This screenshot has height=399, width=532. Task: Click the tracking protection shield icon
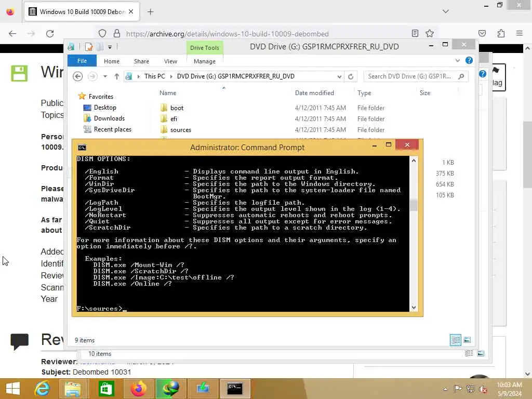tap(102, 33)
